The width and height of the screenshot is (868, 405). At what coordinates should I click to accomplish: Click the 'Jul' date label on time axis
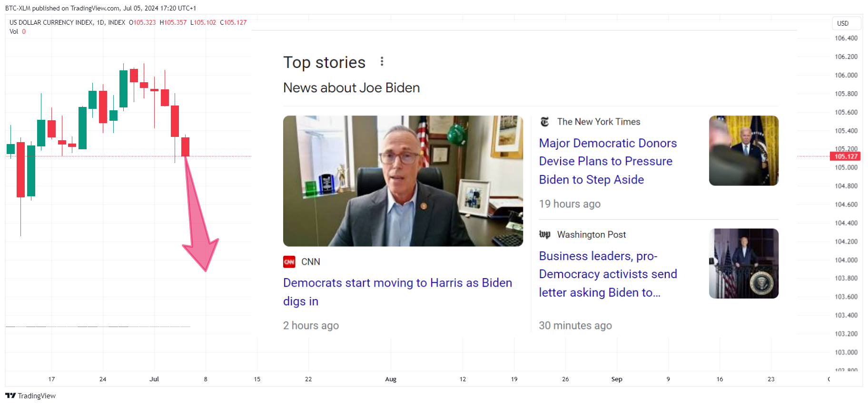pos(154,379)
